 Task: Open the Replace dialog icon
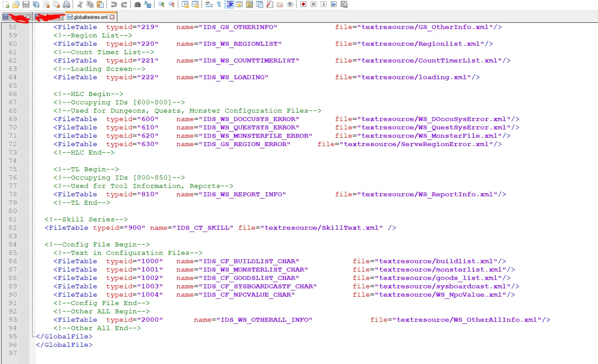coord(147,4)
